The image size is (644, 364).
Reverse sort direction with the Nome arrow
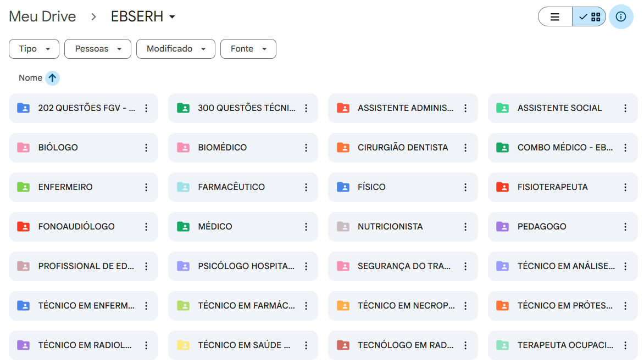pos(52,78)
